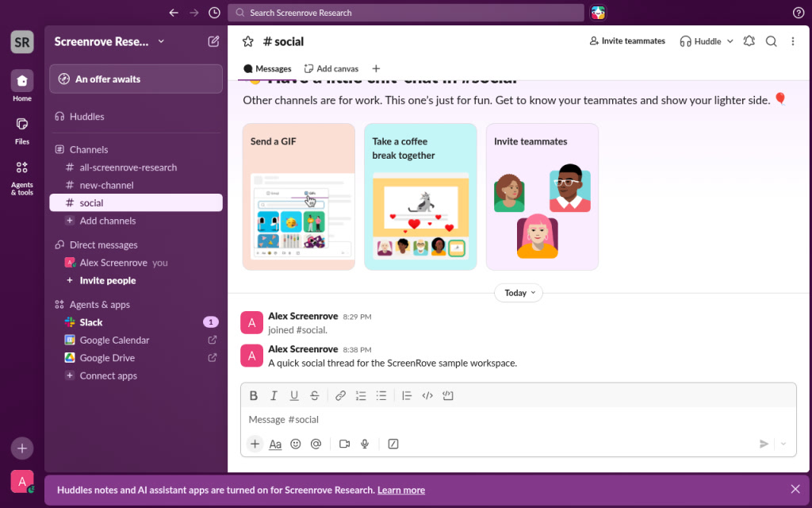Dismiss the Huddles notes banner
This screenshot has height=508, width=812.
coord(795,489)
